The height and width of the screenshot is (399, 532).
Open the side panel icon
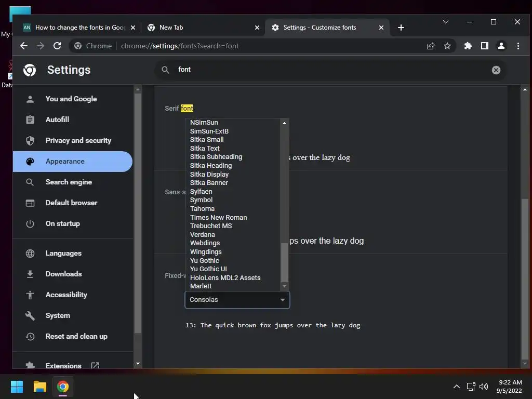[x=485, y=46]
